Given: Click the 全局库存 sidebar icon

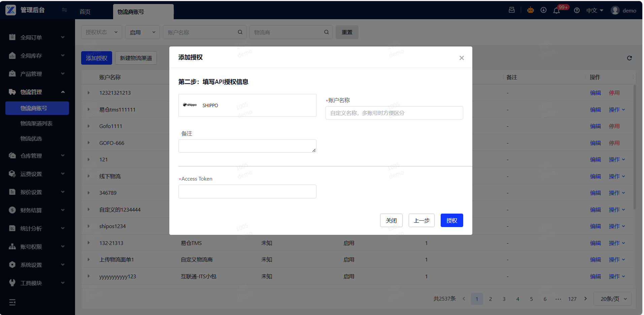Looking at the screenshot, I should [12, 56].
